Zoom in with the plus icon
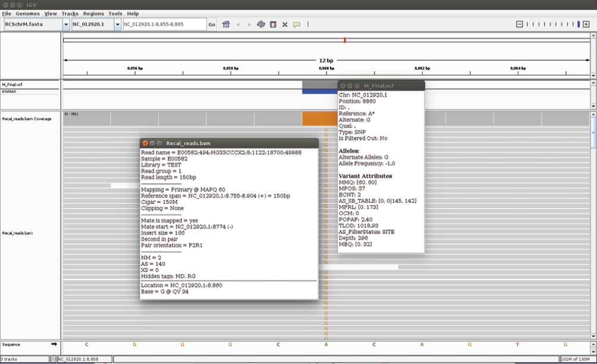 (586, 24)
